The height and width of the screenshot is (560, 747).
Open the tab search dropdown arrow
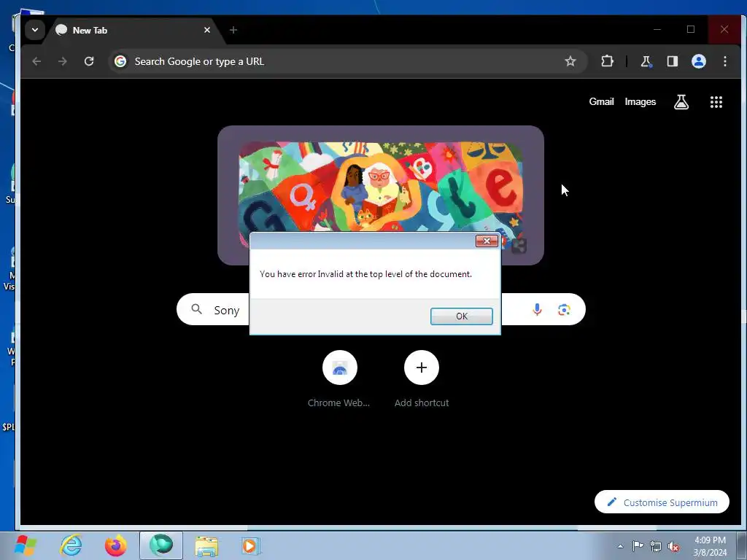click(35, 30)
